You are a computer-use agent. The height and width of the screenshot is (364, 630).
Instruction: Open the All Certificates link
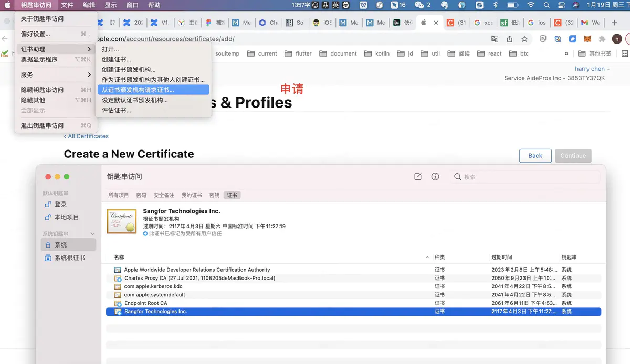coord(86,136)
